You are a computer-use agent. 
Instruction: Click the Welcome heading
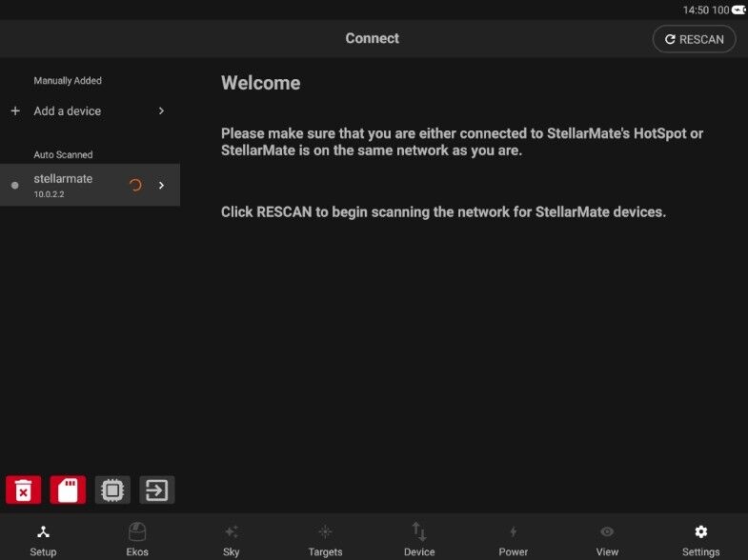point(260,83)
